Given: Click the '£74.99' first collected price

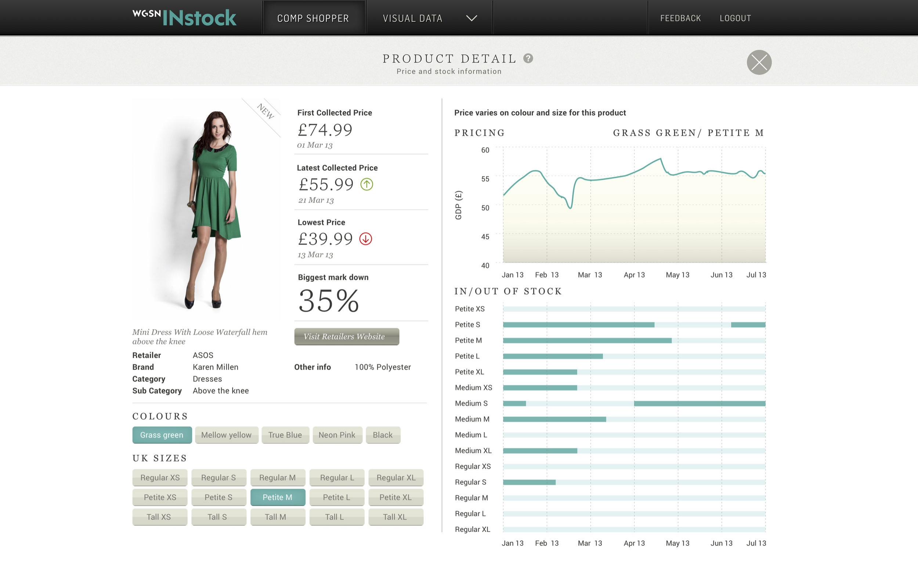Looking at the screenshot, I should (x=325, y=130).
